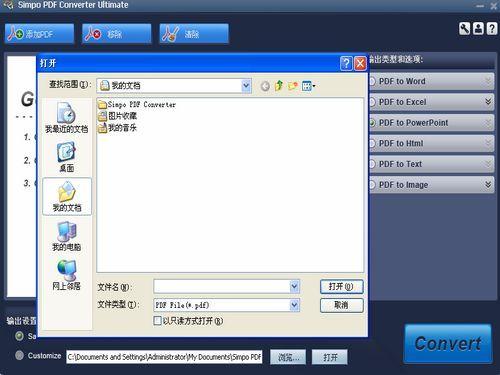Expand the PDF to PowerPoint options chevron

(x=488, y=122)
